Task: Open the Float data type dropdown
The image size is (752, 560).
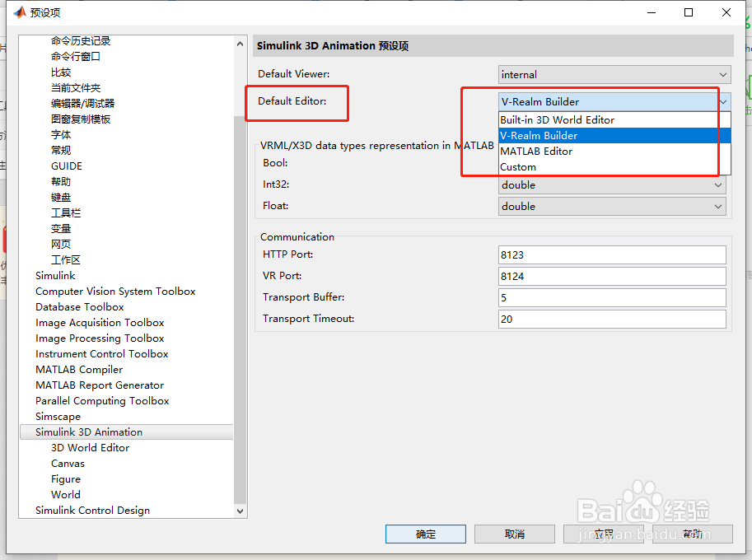Action: point(612,207)
